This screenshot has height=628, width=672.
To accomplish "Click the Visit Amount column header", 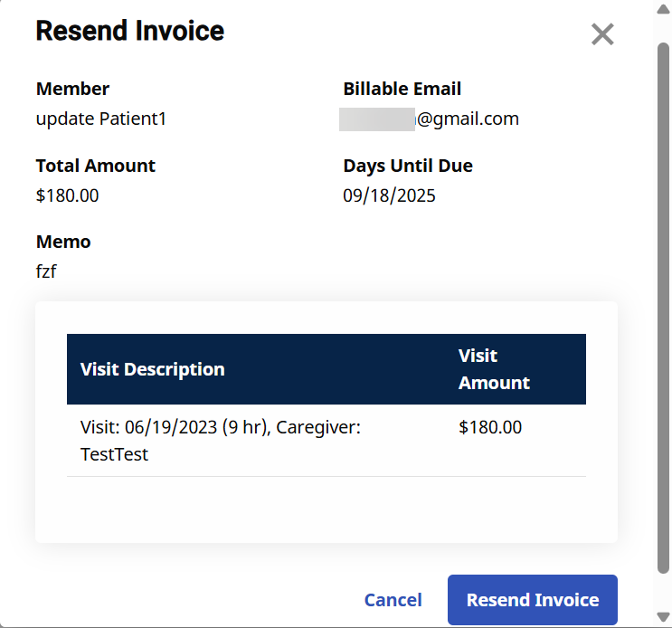I will click(494, 369).
